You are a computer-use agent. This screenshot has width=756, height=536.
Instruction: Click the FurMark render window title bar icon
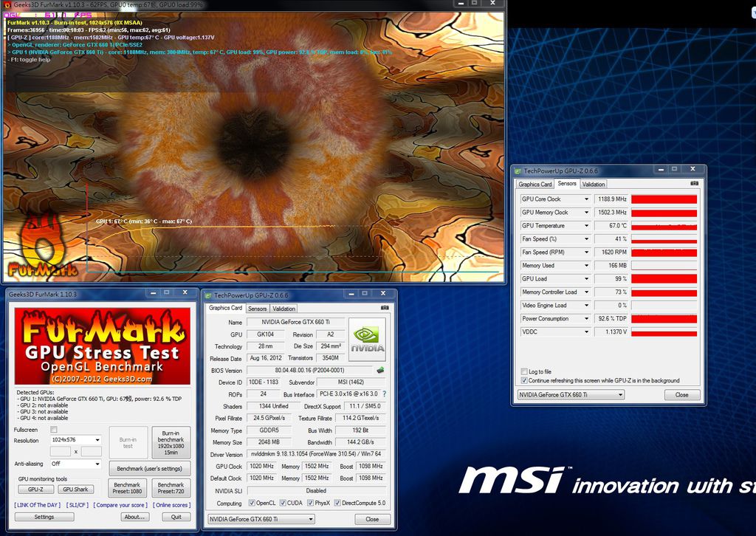pyautogui.click(x=7, y=4)
